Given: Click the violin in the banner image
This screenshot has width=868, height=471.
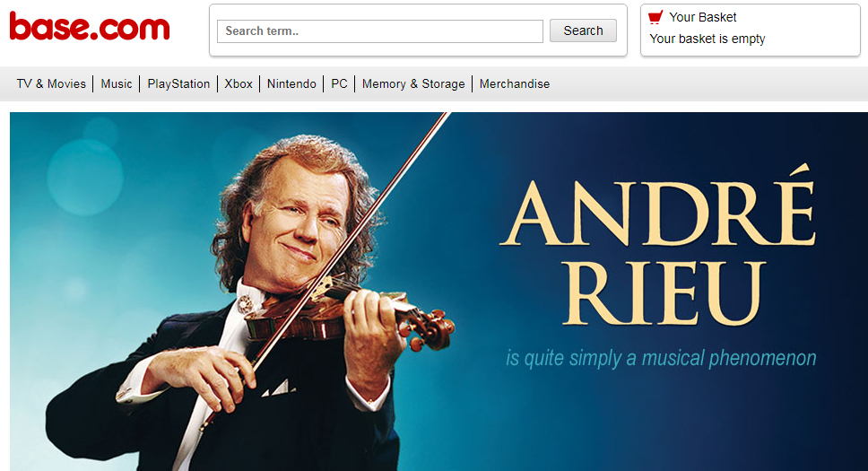Looking at the screenshot, I should [x=350, y=314].
